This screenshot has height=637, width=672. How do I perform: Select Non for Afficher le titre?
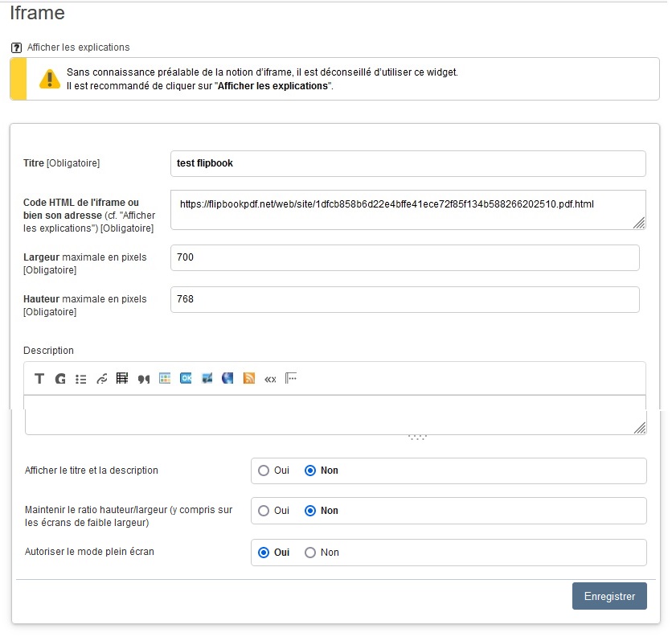tap(310, 471)
